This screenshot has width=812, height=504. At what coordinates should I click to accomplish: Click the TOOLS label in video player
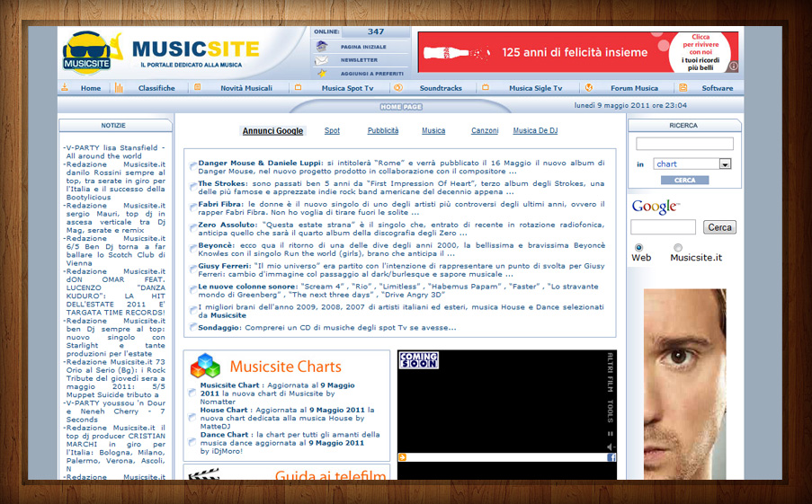pyautogui.click(x=610, y=411)
